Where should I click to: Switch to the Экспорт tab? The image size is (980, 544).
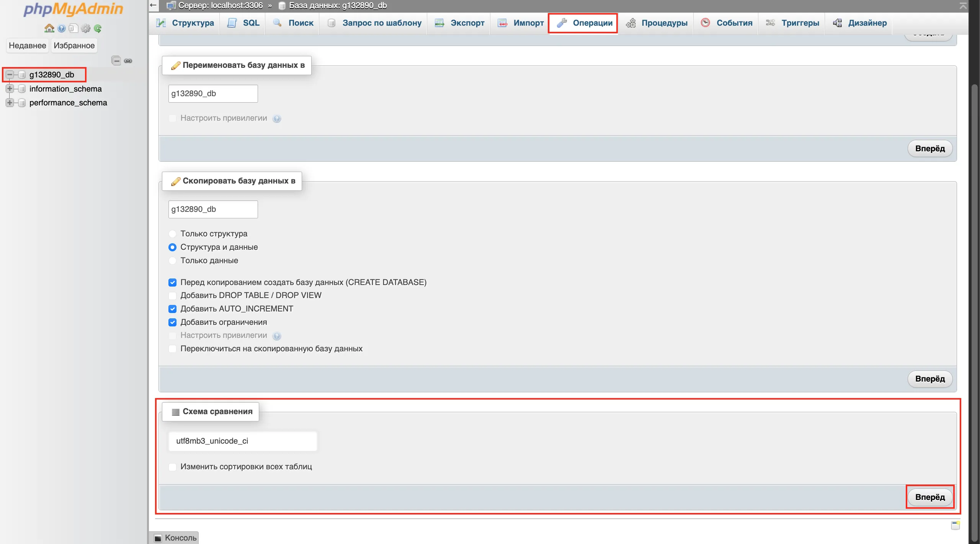point(460,23)
